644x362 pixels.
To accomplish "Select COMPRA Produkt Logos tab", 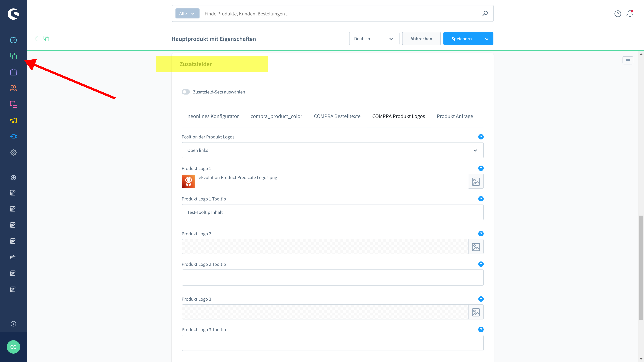I will coord(398,116).
